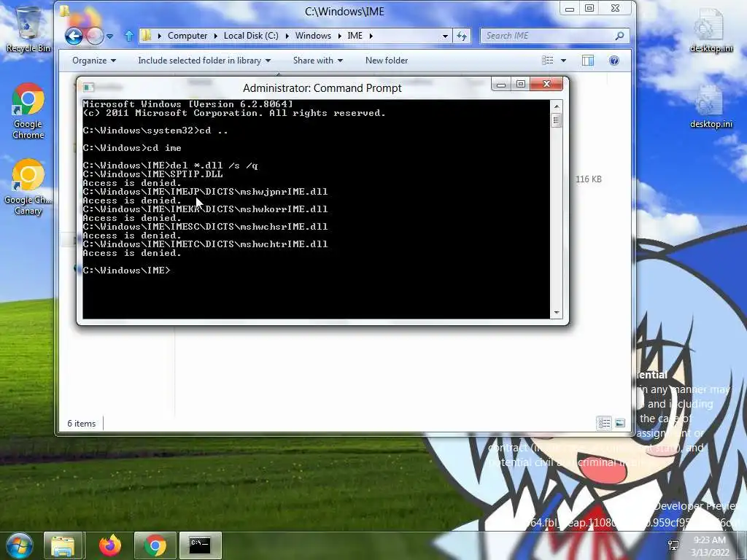Select the Local Disk (C:) breadcrumb
The image size is (747, 560).
tap(251, 36)
